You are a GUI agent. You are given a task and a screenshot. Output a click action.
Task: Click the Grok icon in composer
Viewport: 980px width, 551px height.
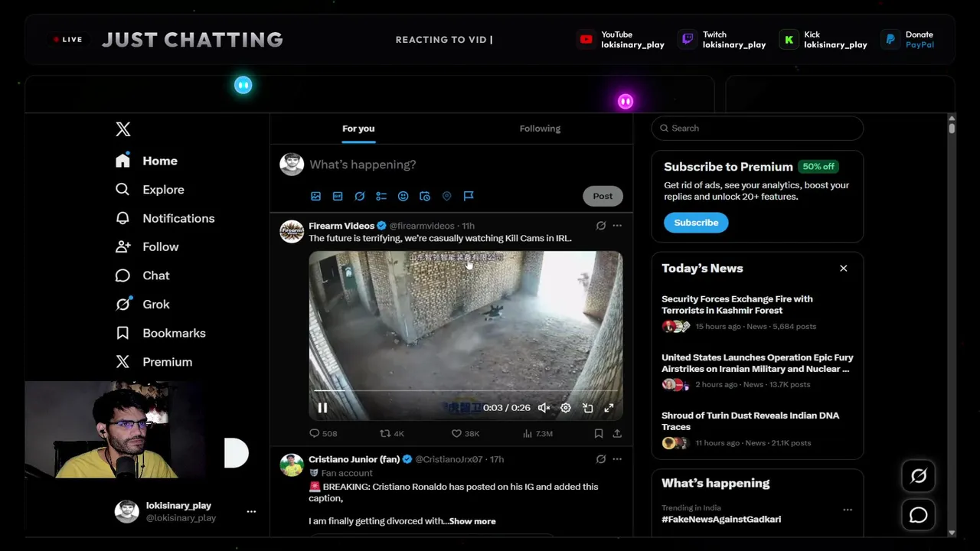pyautogui.click(x=359, y=196)
